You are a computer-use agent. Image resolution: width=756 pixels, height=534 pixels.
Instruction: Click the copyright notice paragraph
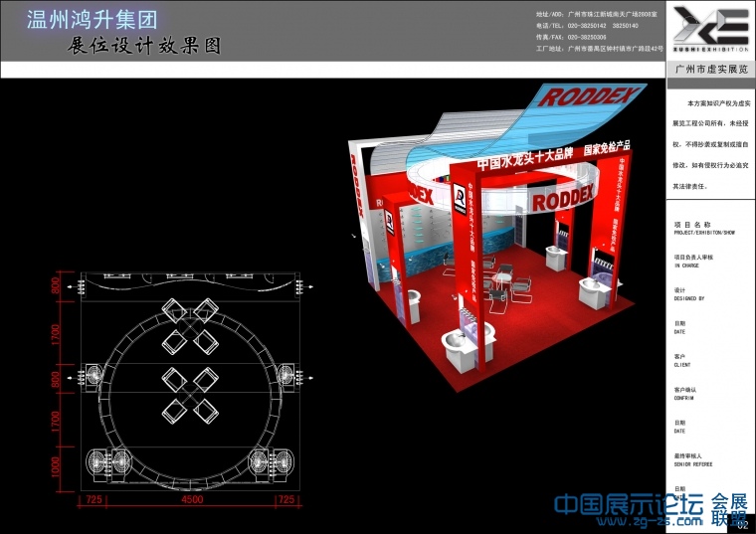pos(710,144)
